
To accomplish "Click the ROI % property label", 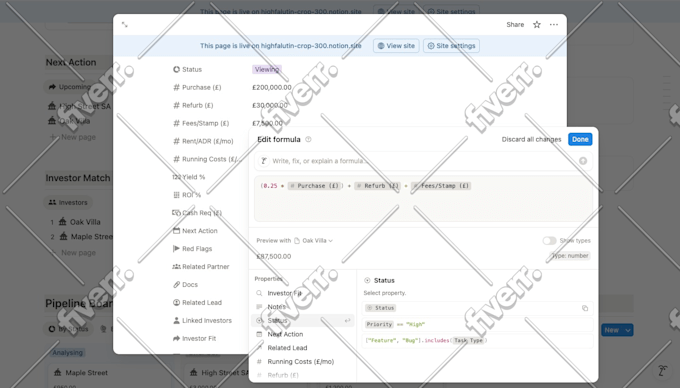I will tap(187, 195).
